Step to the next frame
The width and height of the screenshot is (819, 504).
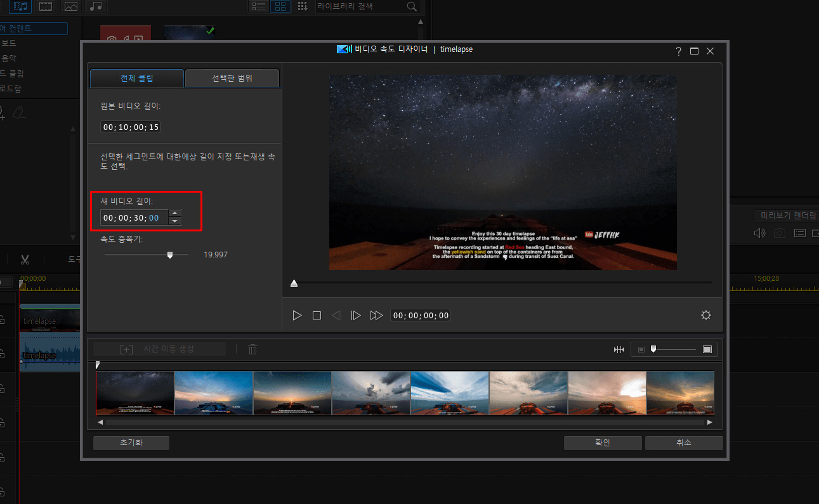[356, 315]
